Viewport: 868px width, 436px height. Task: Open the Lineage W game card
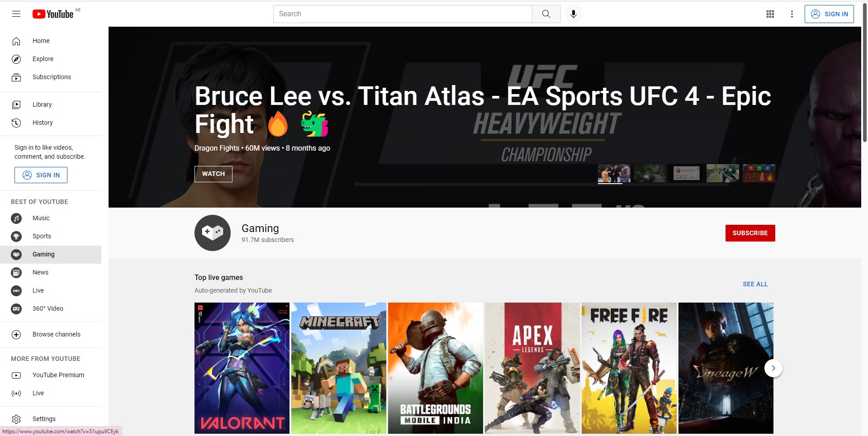(726, 368)
